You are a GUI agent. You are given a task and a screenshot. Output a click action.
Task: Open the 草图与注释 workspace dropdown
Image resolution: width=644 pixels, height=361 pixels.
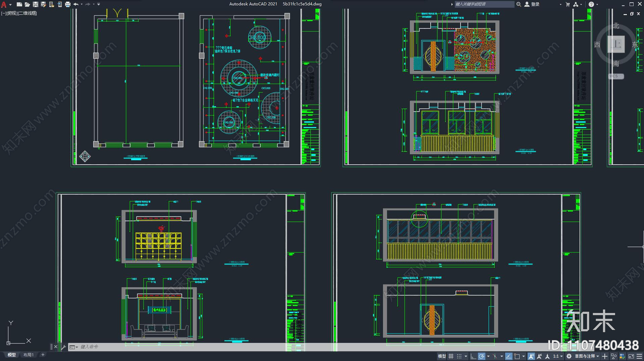click(587, 356)
